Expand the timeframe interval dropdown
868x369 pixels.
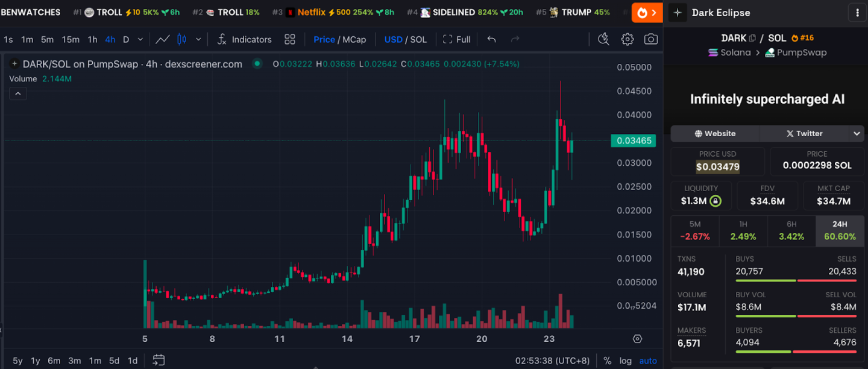pos(140,39)
